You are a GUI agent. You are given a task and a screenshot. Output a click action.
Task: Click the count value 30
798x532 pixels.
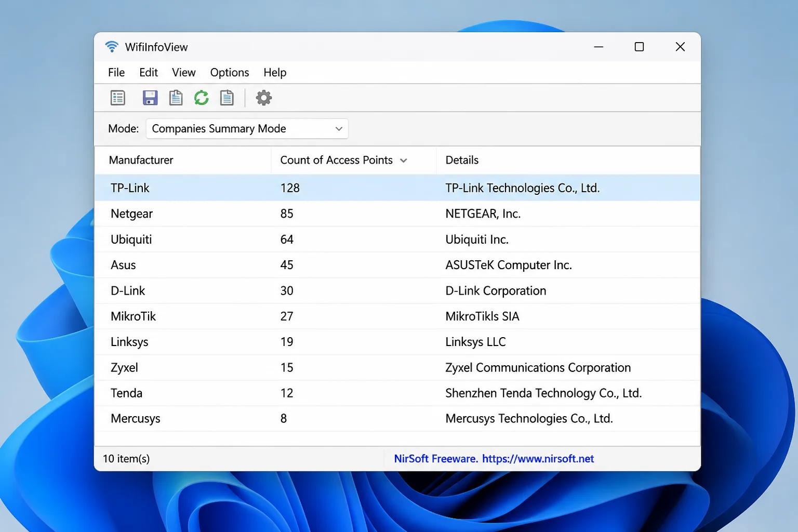point(287,290)
